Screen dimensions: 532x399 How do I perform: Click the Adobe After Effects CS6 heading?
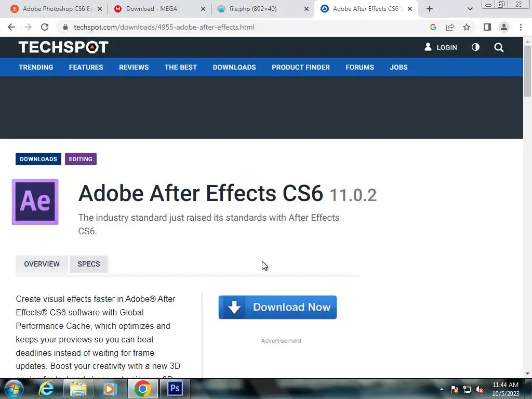pos(201,193)
